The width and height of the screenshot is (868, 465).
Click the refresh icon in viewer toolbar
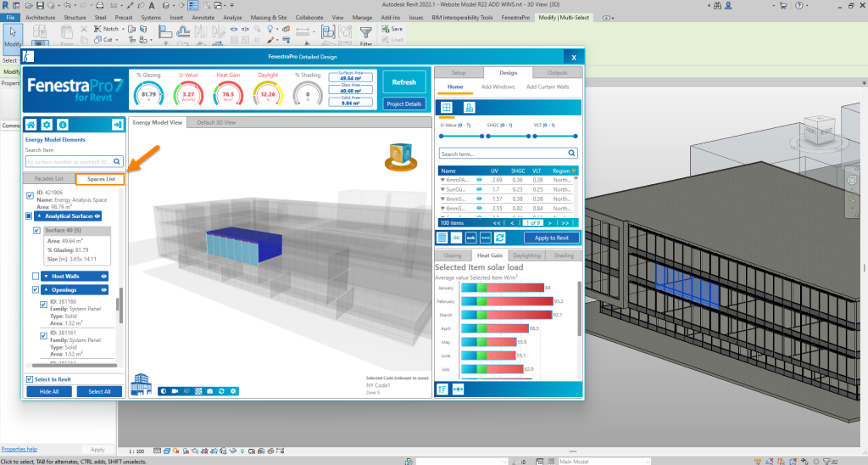(x=221, y=391)
